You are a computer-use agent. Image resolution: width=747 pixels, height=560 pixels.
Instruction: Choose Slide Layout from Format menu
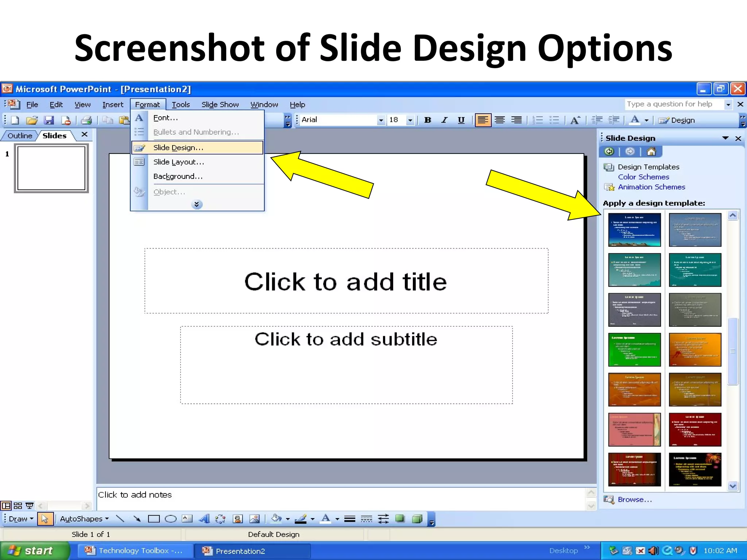click(x=197, y=162)
